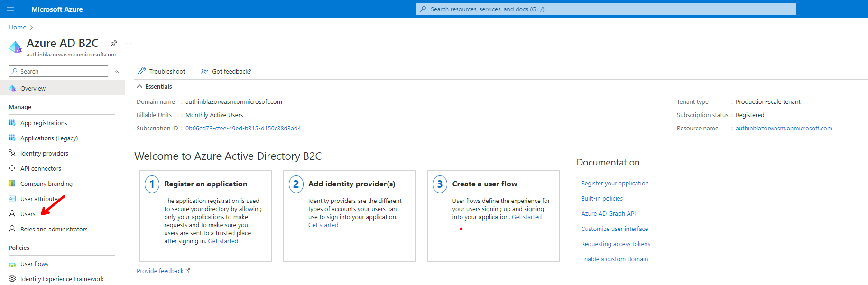The width and height of the screenshot is (868, 285).
Task: Open the Subscription ID link
Action: [243, 128]
